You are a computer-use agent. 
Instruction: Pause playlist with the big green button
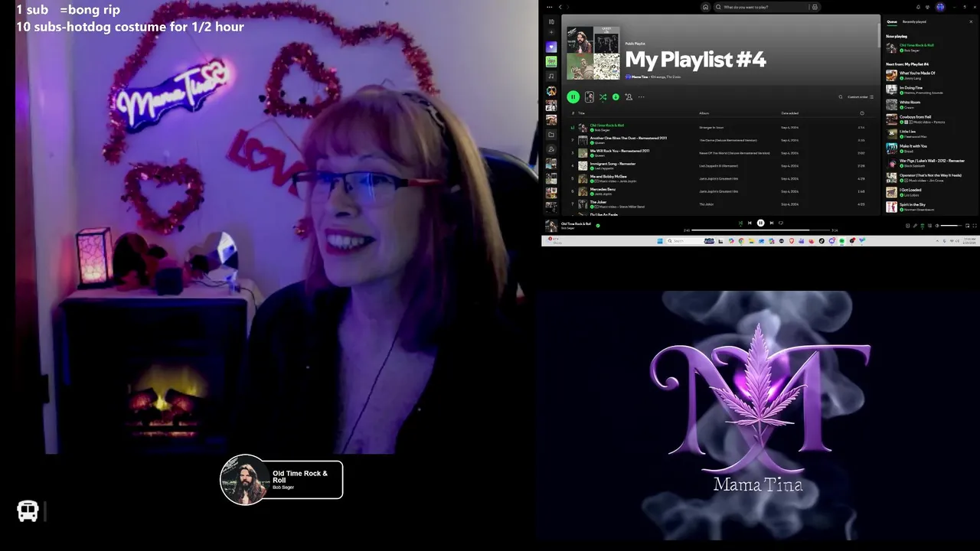point(573,96)
